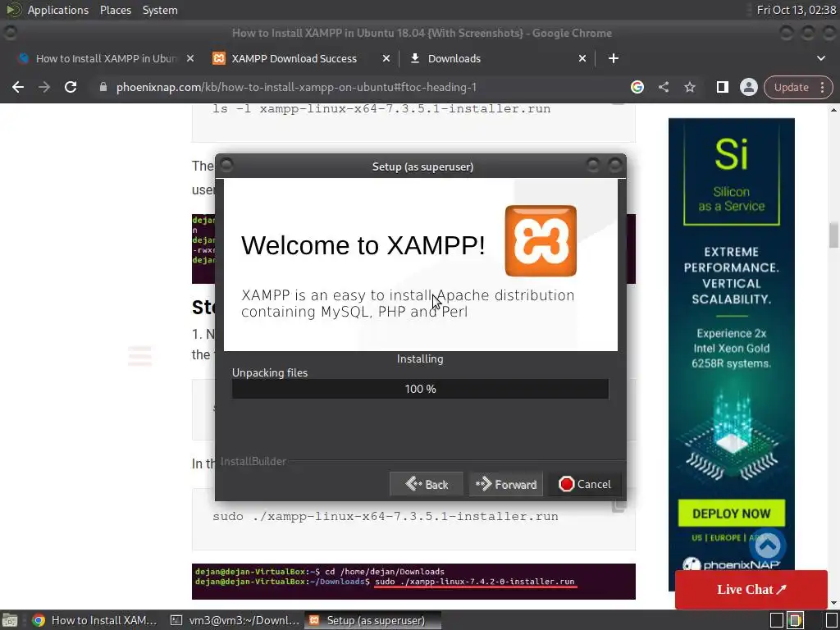Expand the tab search chevron
The width and height of the screenshot is (840, 630).
[820, 58]
